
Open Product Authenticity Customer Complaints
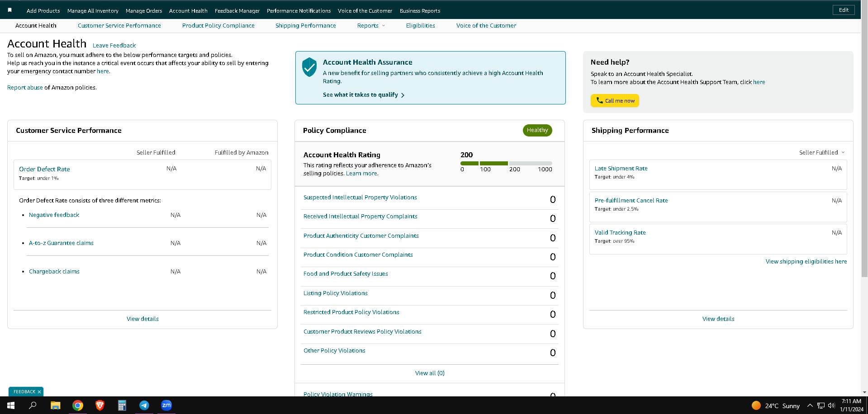coord(361,236)
